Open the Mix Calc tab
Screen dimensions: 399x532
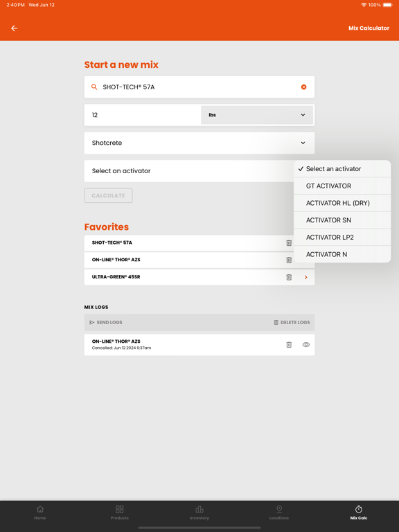(x=359, y=513)
